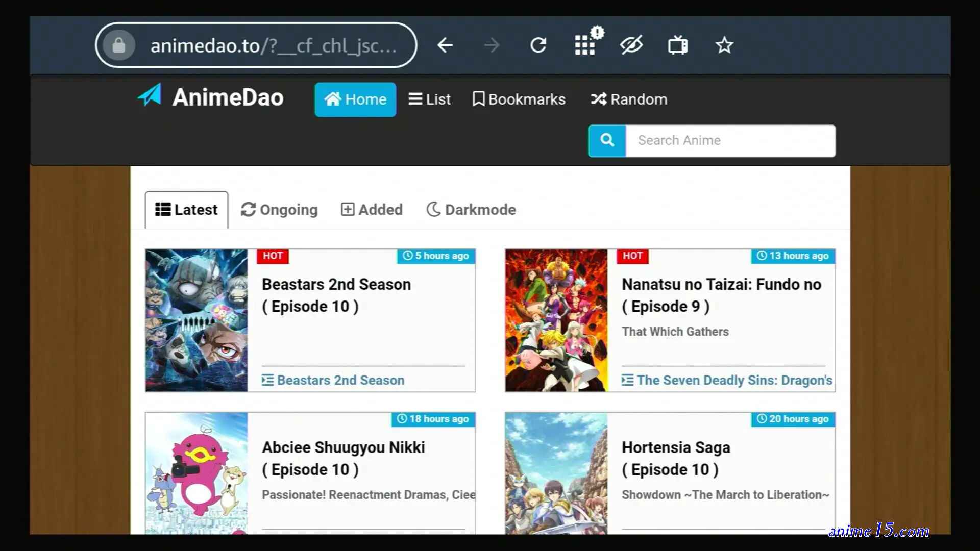Click the HOT badge on Nanatsu card
The height and width of the screenshot is (551, 980).
[633, 256]
